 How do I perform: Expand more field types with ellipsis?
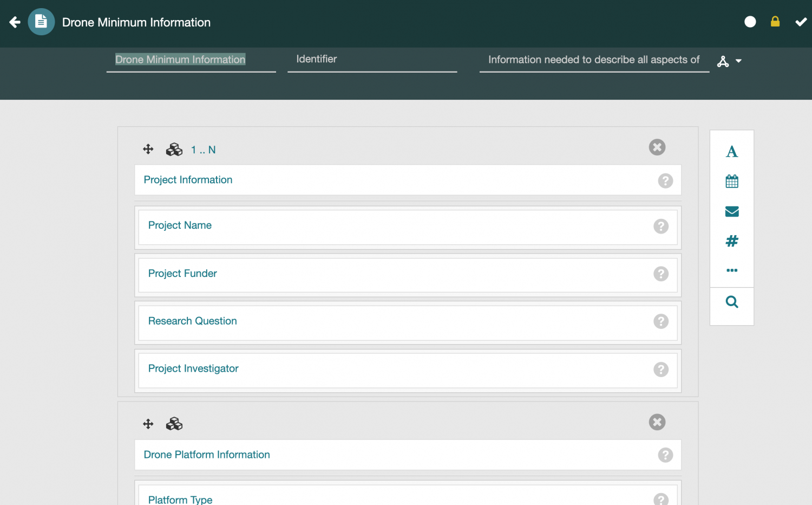[731, 270]
